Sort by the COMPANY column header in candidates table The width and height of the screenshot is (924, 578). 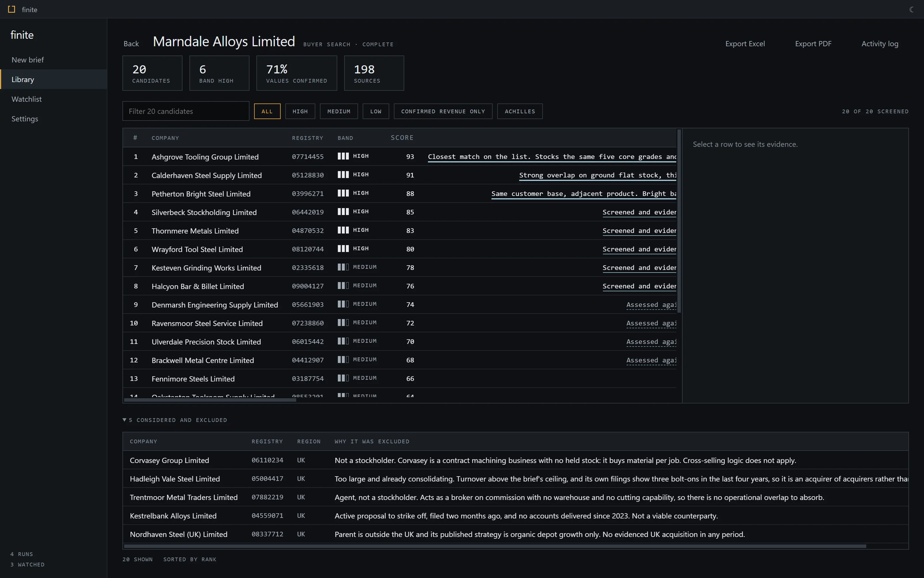tap(165, 138)
